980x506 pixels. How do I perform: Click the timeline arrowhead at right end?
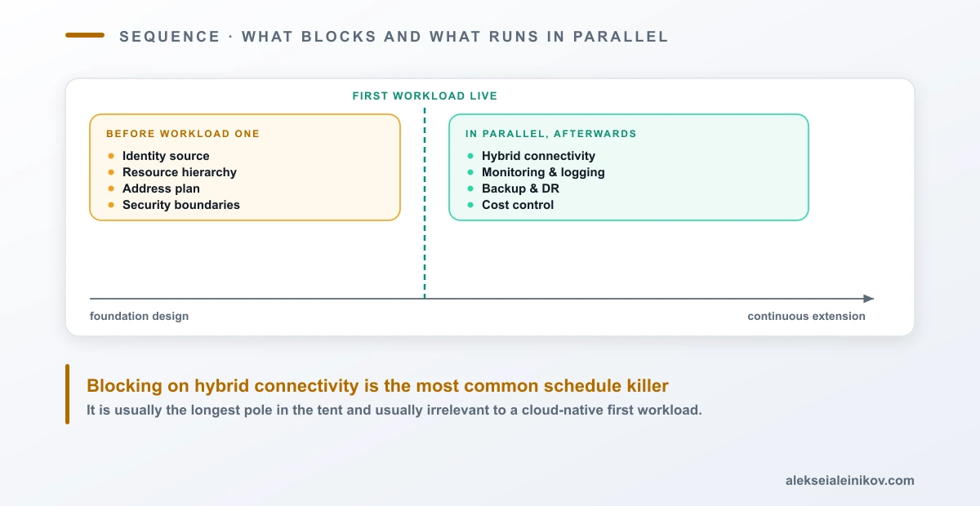point(869,299)
